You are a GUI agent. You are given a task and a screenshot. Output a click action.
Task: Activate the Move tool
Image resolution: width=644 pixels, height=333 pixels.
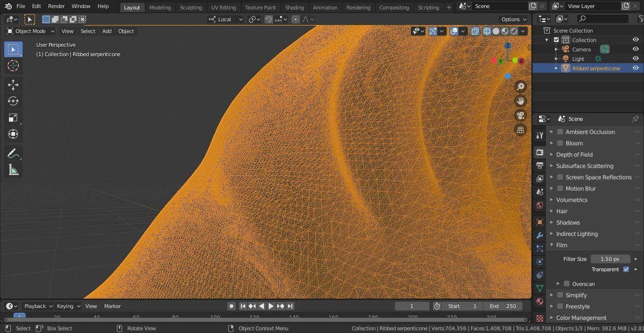point(13,84)
